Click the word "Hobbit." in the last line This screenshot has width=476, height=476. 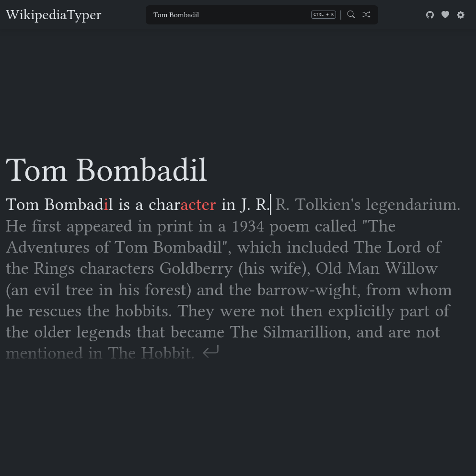(x=168, y=353)
